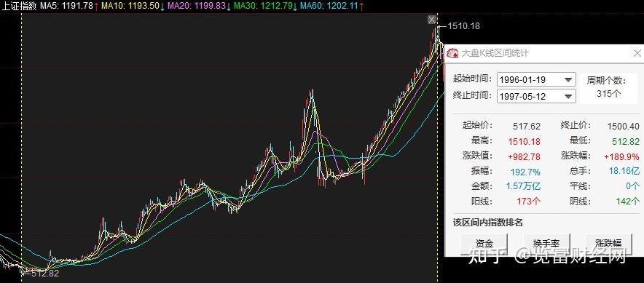Rank indexes by 换手率 button
The image size is (644, 283).
point(546,243)
